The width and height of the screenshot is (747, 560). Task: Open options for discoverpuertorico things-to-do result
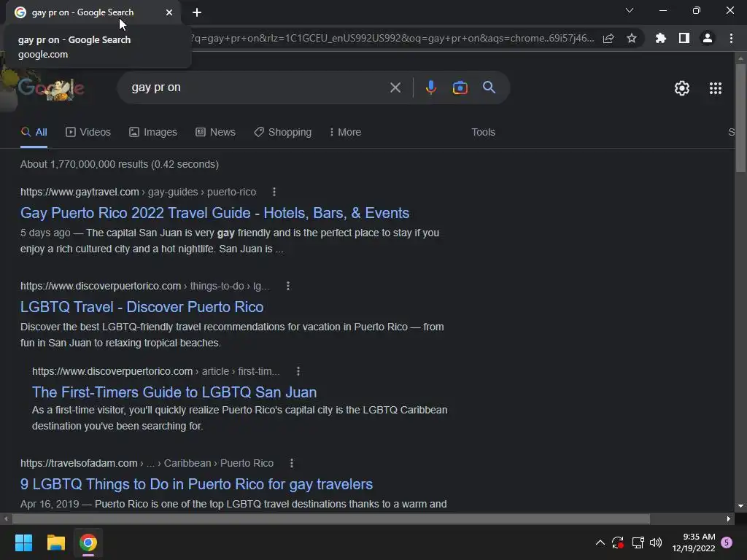coord(287,286)
